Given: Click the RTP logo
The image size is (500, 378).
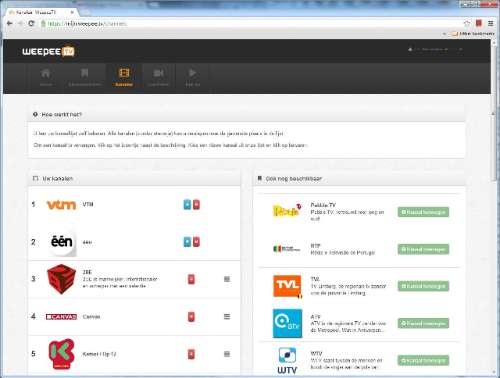Looking at the screenshot, I should pos(287,249).
